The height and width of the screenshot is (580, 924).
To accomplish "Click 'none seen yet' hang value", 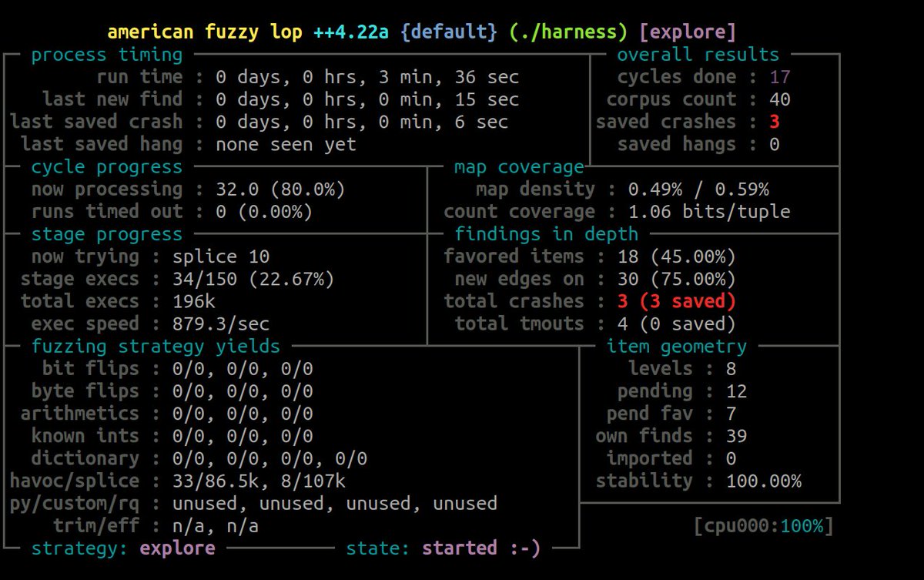I will point(286,144).
